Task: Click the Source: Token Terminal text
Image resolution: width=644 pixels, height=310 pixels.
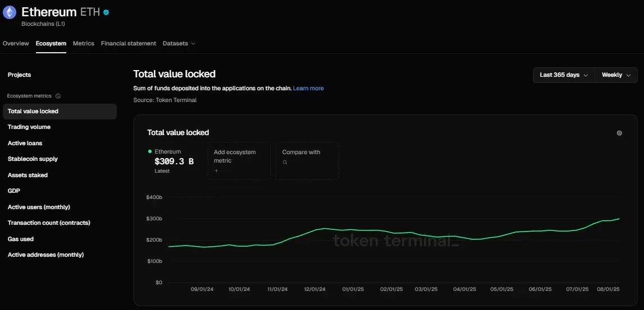Action: [165, 100]
